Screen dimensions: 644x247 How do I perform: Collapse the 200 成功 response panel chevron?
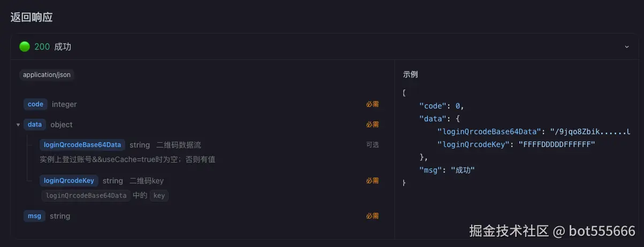point(627,47)
